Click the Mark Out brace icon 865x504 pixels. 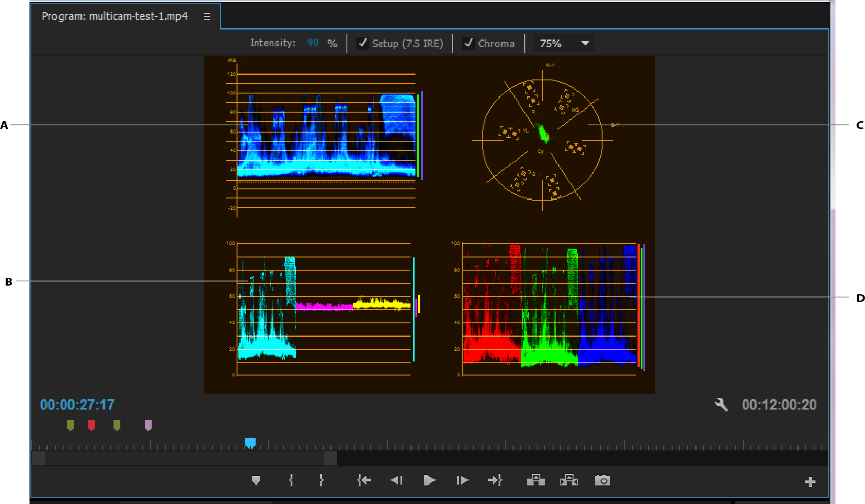(321, 480)
